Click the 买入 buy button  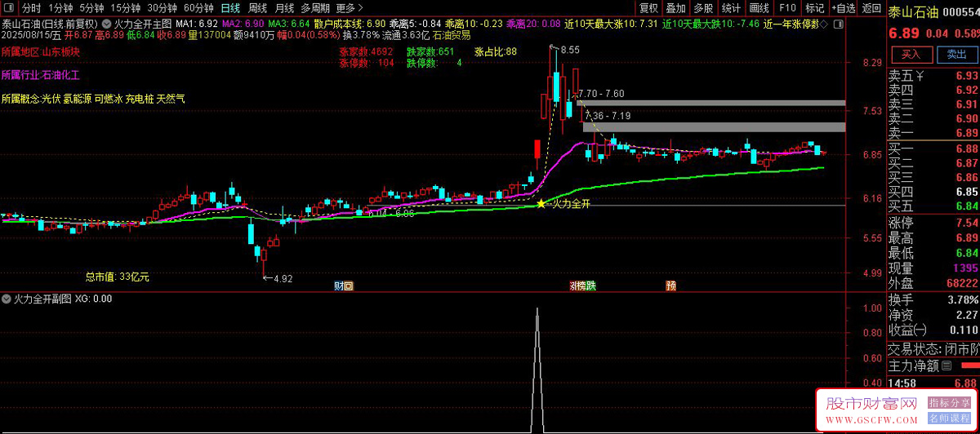[x=911, y=55]
